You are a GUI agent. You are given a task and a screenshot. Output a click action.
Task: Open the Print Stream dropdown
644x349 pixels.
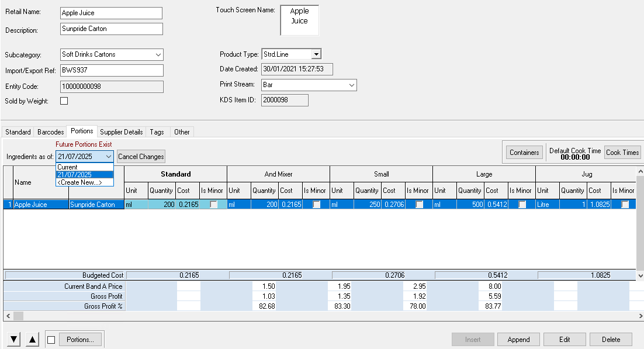pos(351,85)
